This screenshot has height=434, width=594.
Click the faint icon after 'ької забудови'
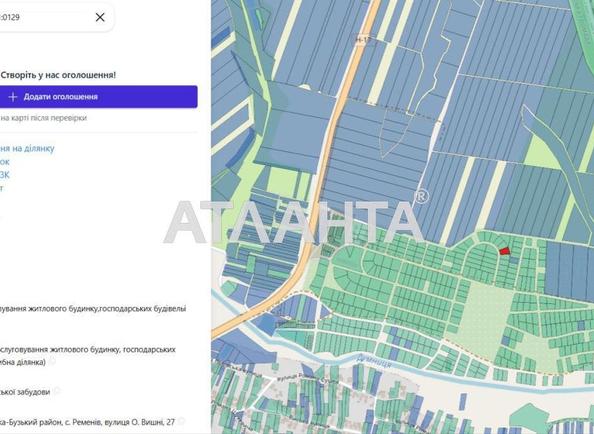[56, 391]
